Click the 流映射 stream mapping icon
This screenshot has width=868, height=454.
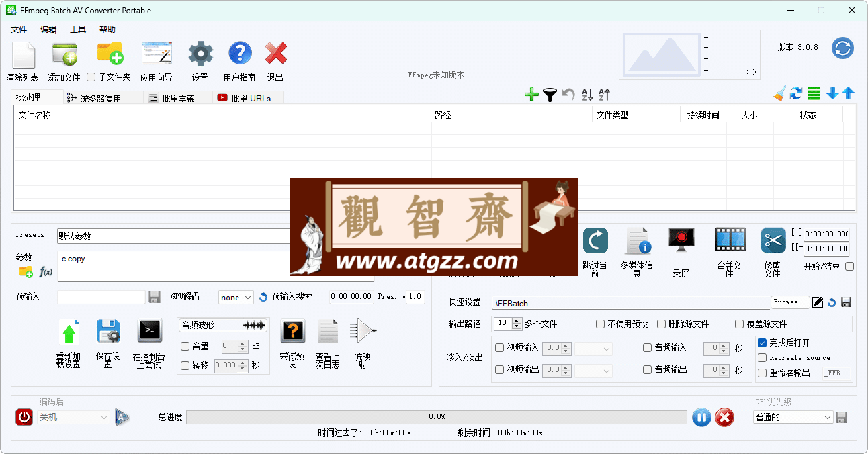363,330
